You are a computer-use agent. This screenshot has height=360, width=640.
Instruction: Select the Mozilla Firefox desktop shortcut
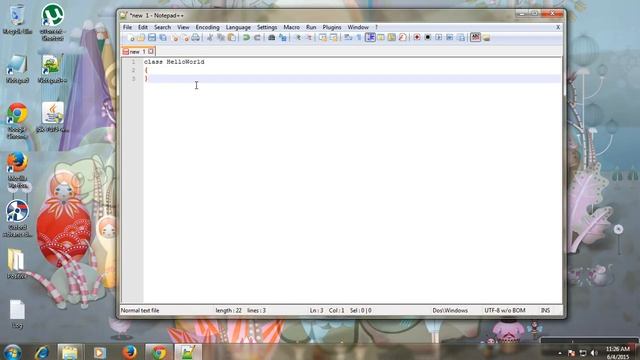coord(17,171)
